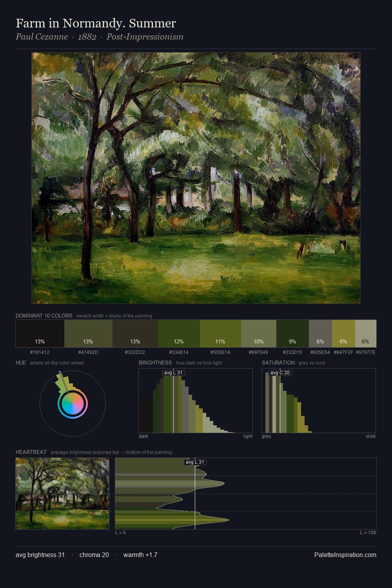
Task: Pick the #302D22 dark brown swatch
Action: coord(135,334)
